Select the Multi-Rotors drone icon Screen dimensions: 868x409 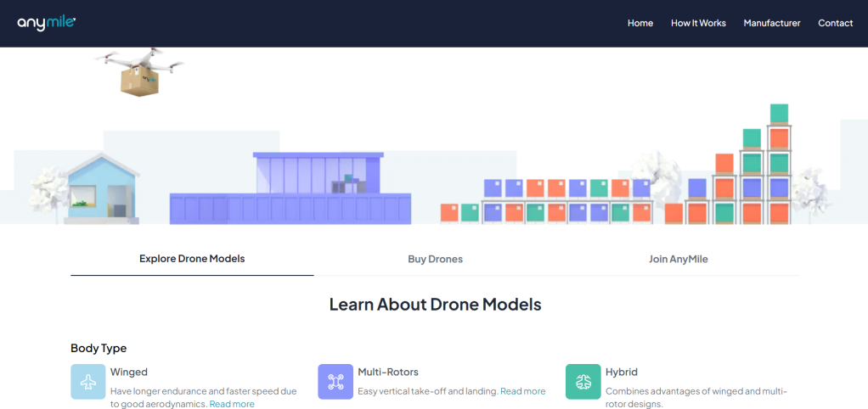point(335,382)
